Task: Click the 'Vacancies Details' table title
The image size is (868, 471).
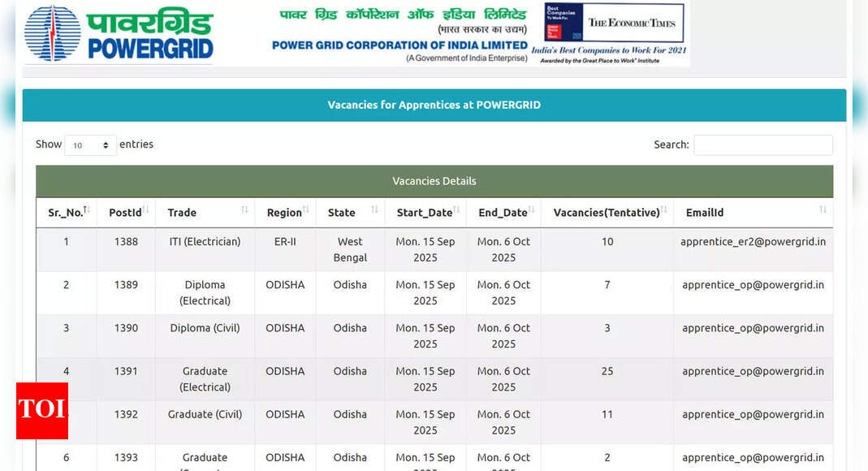Action: tap(434, 181)
